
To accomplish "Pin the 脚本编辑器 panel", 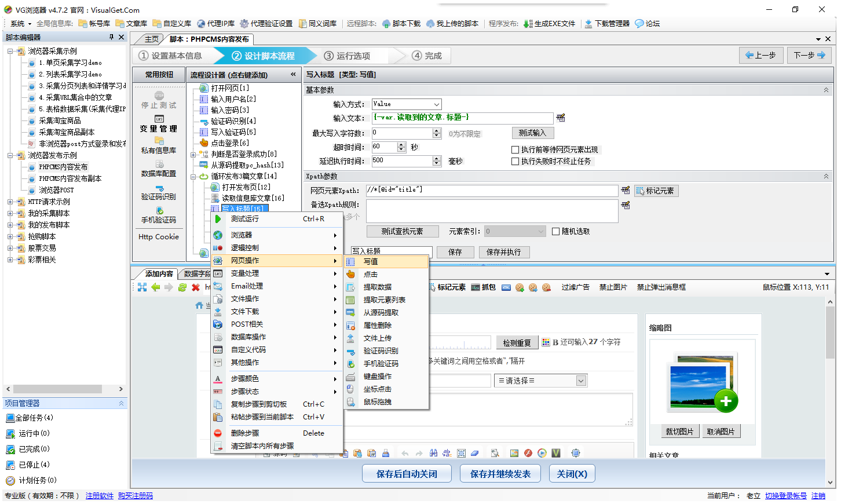I will pos(111,37).
